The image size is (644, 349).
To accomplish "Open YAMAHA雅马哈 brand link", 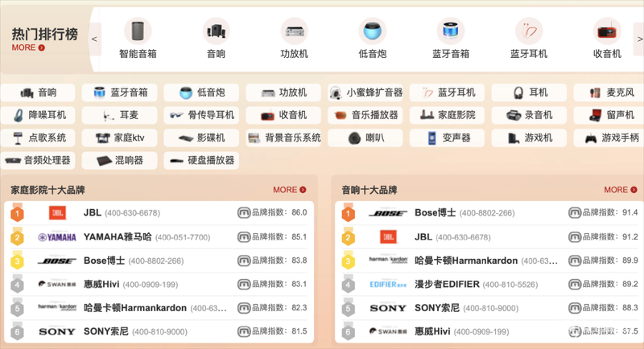I will coord(118,237).
